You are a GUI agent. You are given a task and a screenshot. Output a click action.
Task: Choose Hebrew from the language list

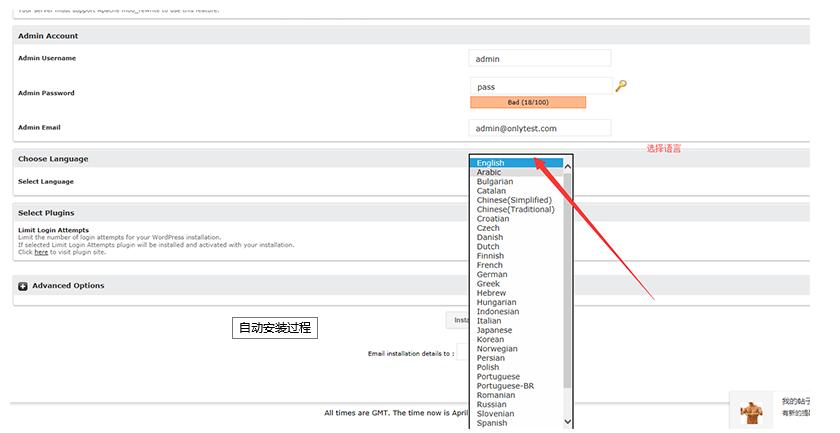pos(516,293)
